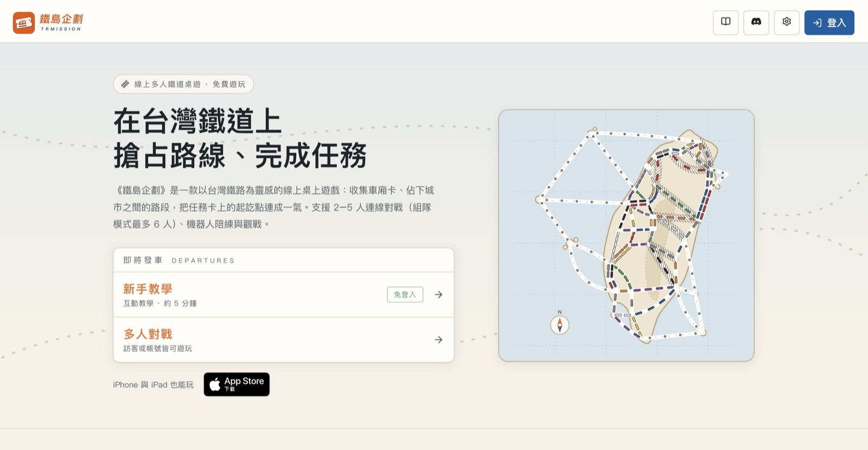Click the arrow on the 多人對戰 row

tap(438, 340)
